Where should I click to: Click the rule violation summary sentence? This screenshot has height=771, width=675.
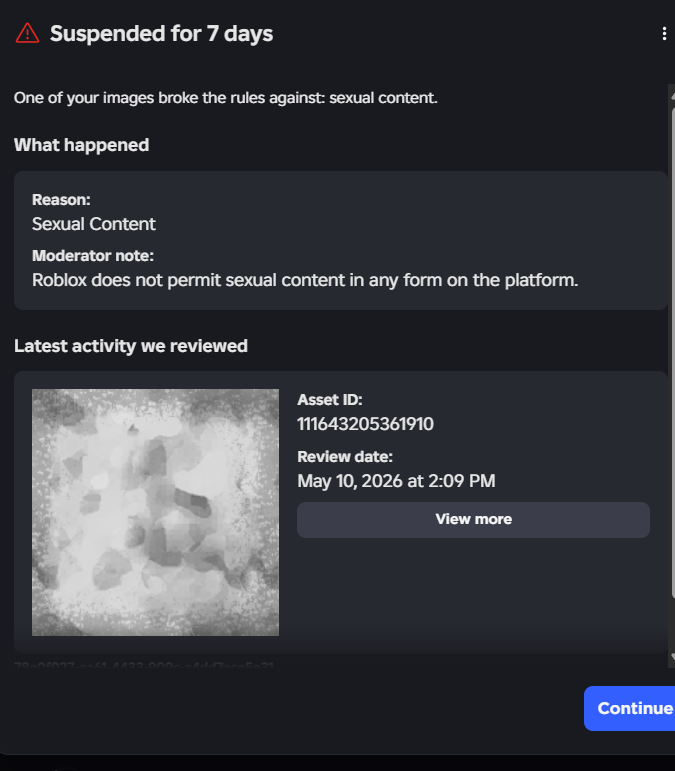click(226, 98)
